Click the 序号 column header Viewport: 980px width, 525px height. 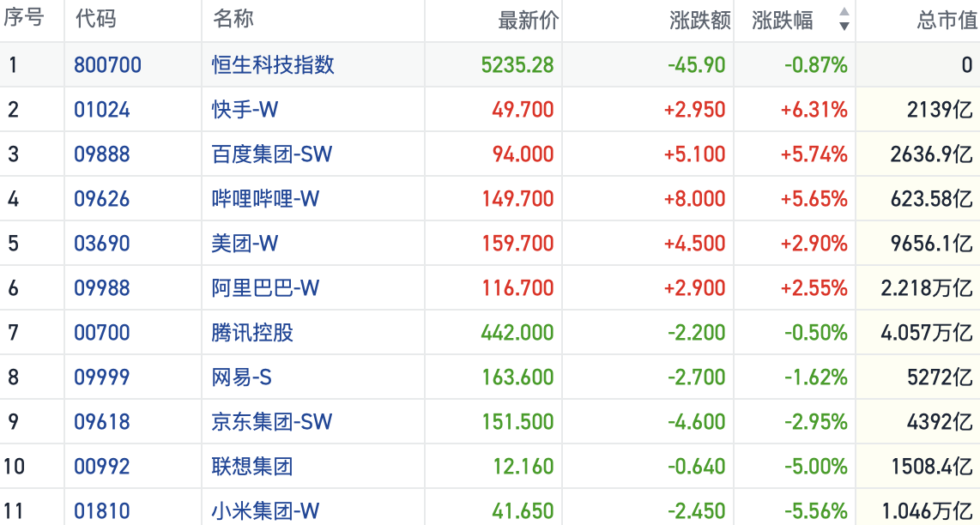point(24,19)
